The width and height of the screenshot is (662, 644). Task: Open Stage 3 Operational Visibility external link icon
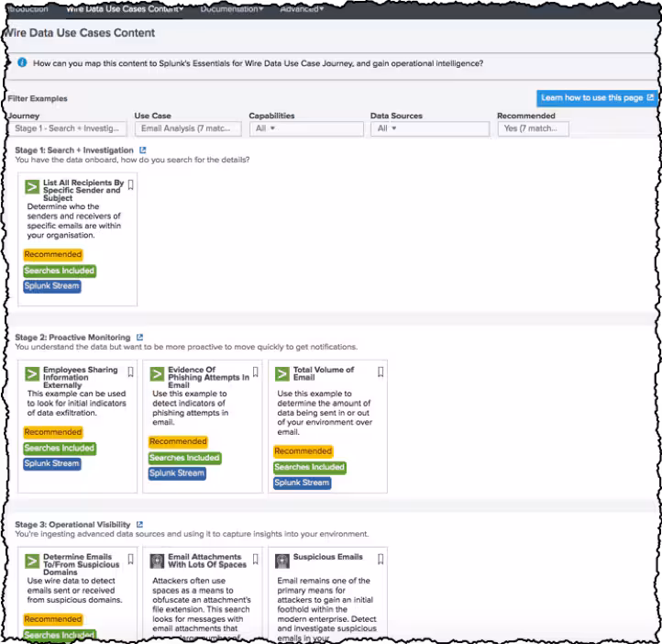coord(139,525)
